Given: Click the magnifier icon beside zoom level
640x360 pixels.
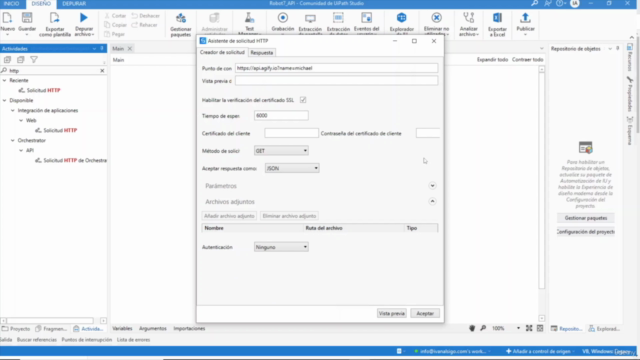Looking at the screenshot, I should (x=483, y=328).
